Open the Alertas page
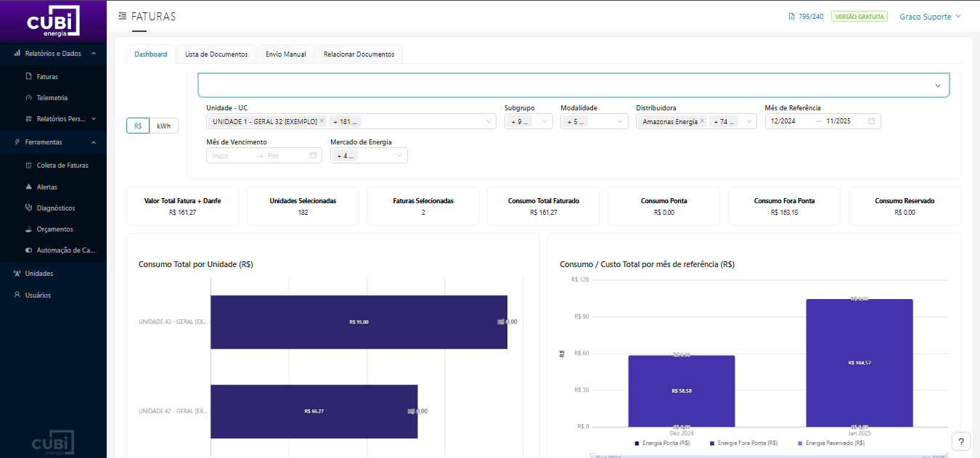 [46, 187]
